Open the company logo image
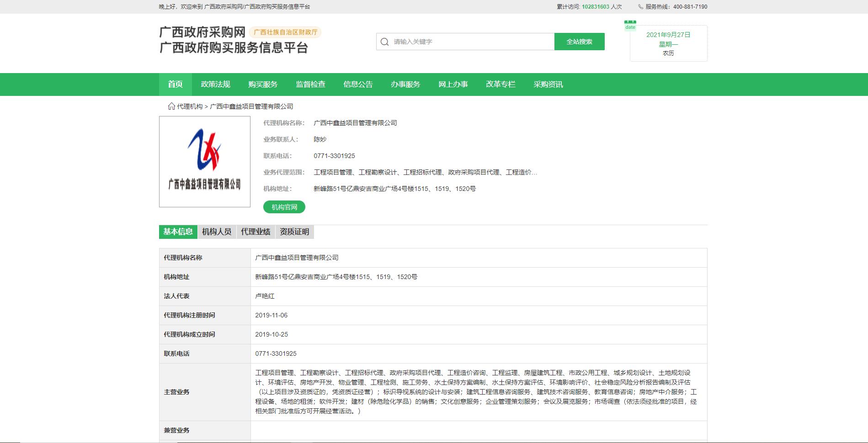Image resolution: width=868 pixels, height=443 pixels. (205, 162)
